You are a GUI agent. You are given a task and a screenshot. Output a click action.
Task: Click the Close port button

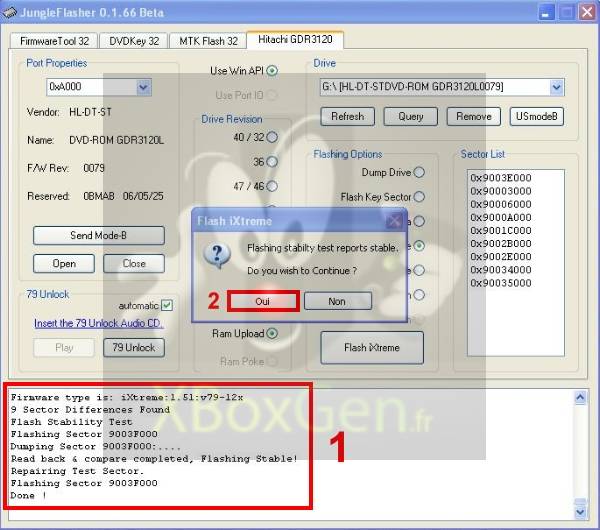point(134,264)
